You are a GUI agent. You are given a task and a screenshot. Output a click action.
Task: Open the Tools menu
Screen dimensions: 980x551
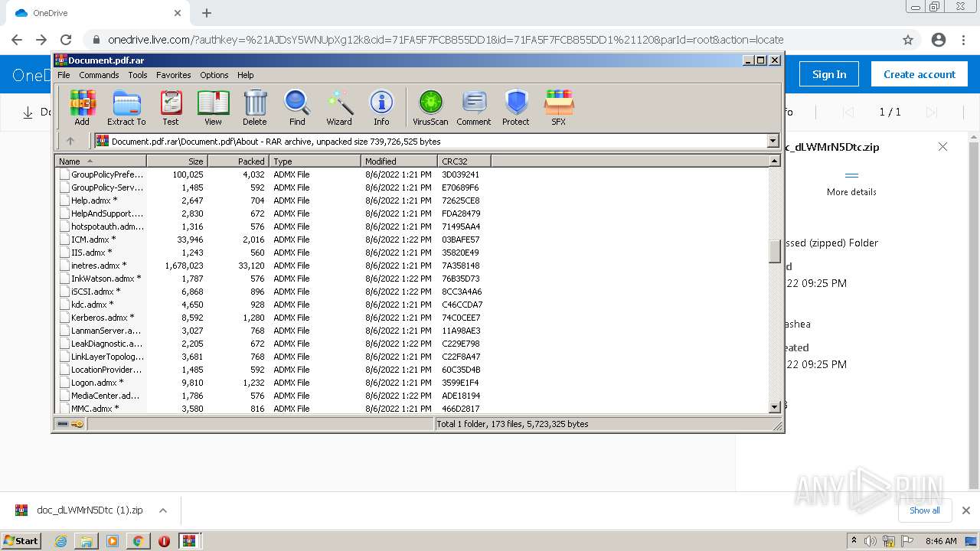(x=138, y=75)
